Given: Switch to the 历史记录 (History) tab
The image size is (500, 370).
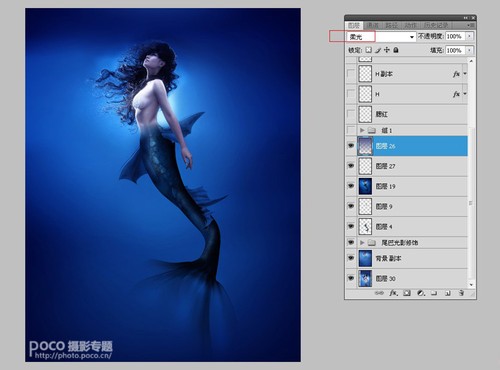Looking at the screenshot, I should pos(436,25).
